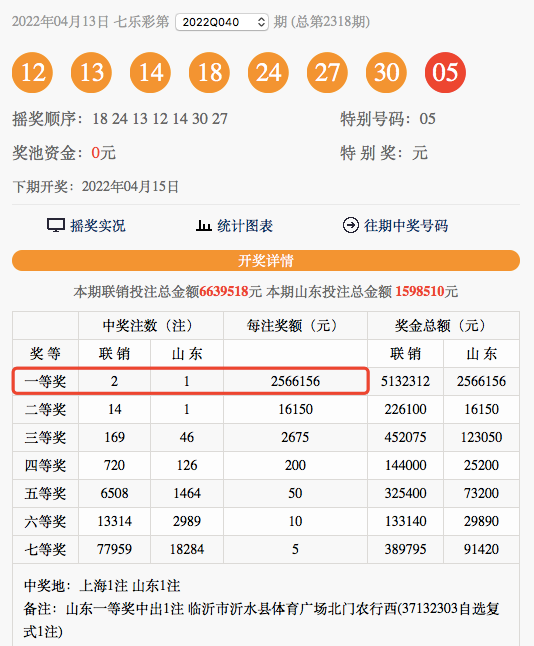Screen dimensions: 534x646
Task: Click the 一等奖 row label
Action: (45, 381)
